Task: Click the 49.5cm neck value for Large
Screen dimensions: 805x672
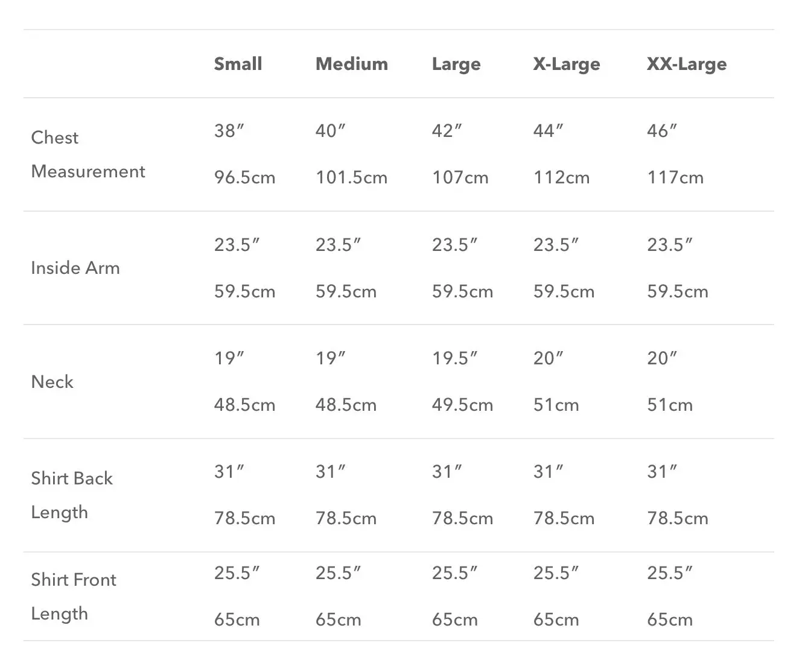Action: [x=462, y=405]
